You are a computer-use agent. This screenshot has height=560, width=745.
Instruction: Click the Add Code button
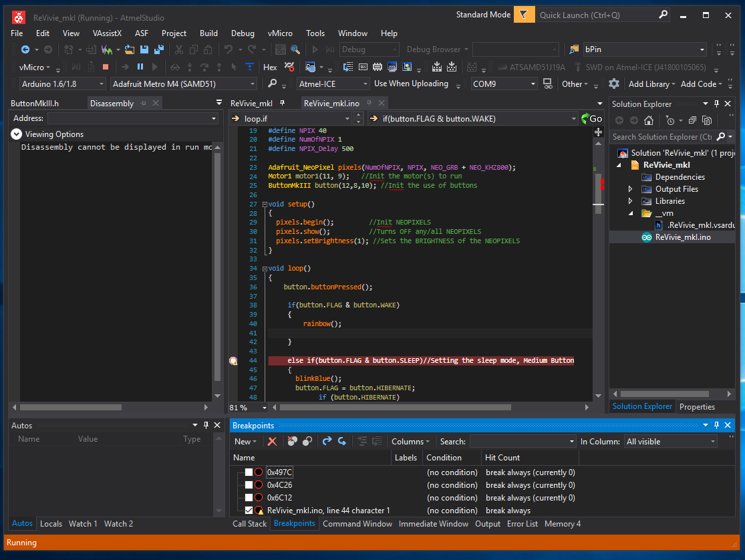(x=702, y=84)
